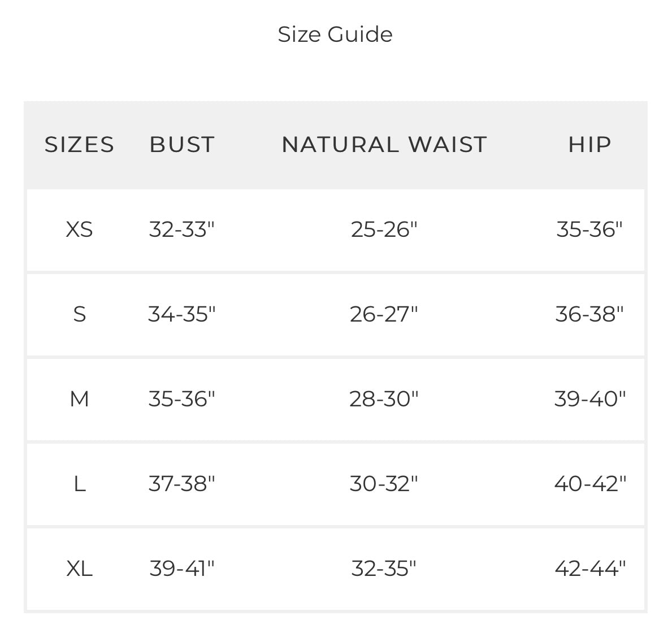Select the XL size row label
672x620 pixels.
[80, 568]
